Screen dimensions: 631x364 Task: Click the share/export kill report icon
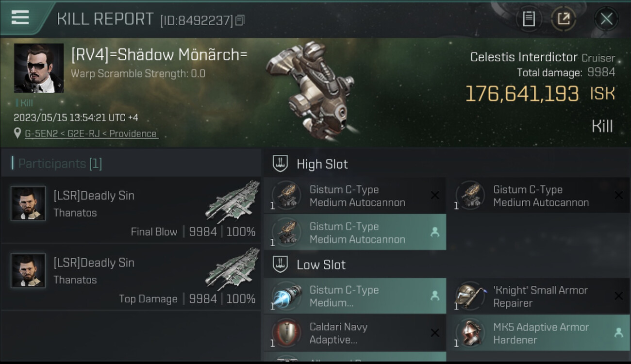(563, 19)
